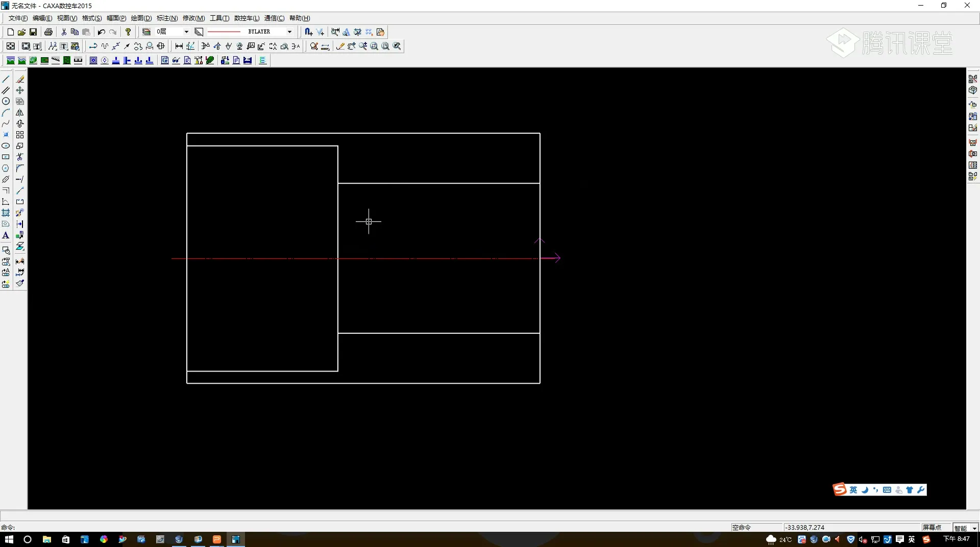The image size is (980, 547).
Task: Select the Circle drawing tool
Action: tap(6, 102)
